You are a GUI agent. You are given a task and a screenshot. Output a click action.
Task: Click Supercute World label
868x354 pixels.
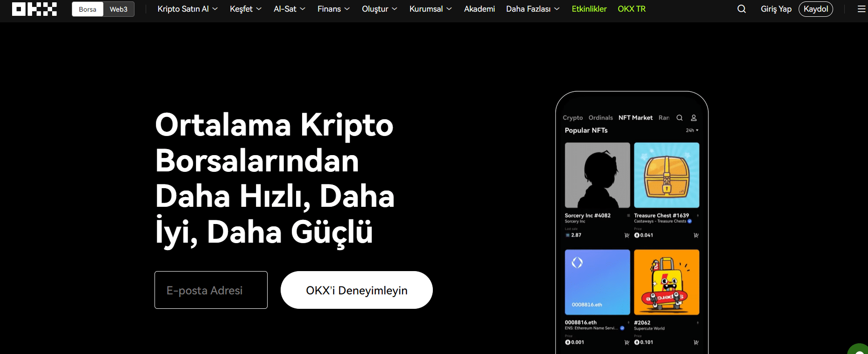(649, 328)
